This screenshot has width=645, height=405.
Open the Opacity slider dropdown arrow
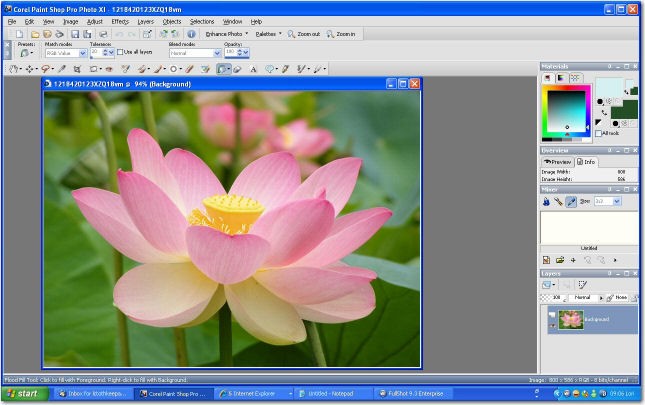(x=246, y=53)
